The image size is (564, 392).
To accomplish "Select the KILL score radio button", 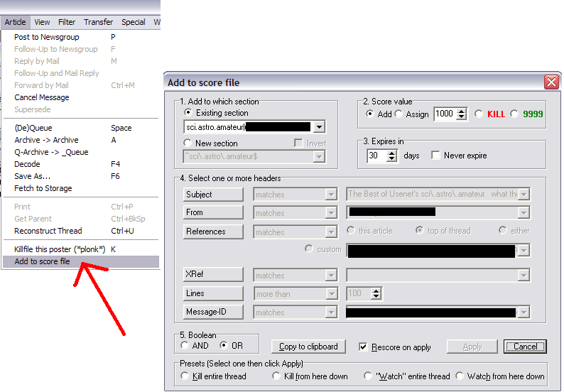I will pyautogui.click(x=479, y=114).
